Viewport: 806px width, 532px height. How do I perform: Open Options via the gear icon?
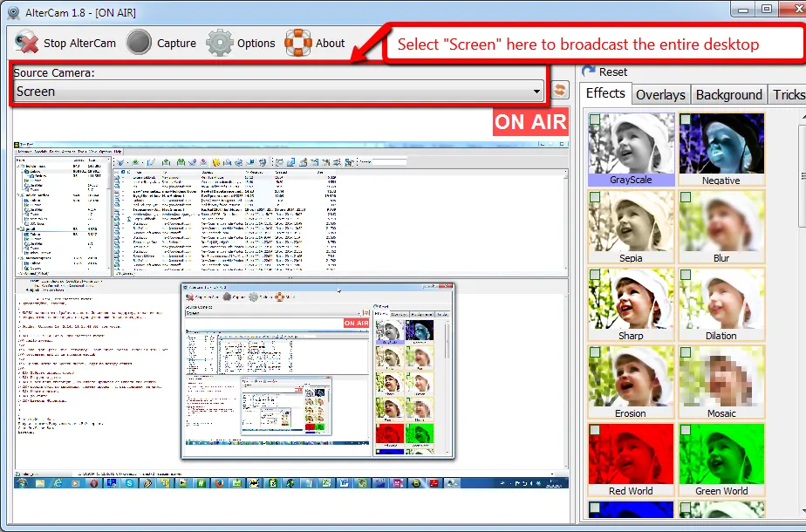tap(220, 43)
